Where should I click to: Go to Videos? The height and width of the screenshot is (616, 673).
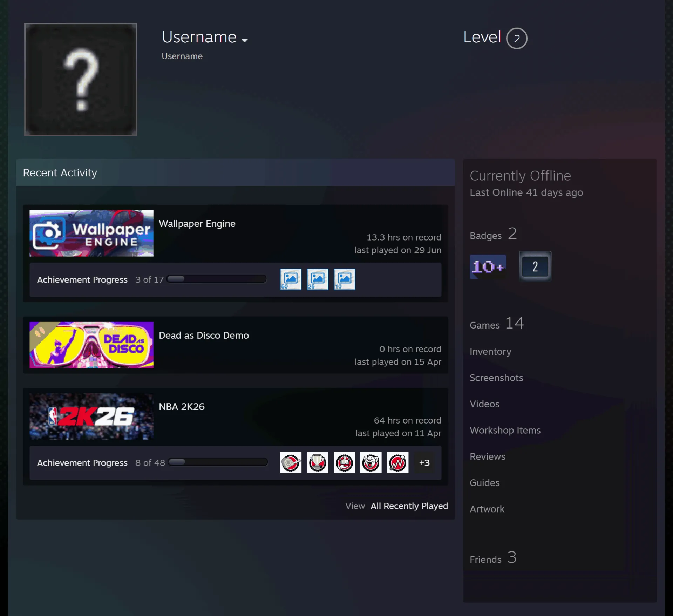(484, 404)
